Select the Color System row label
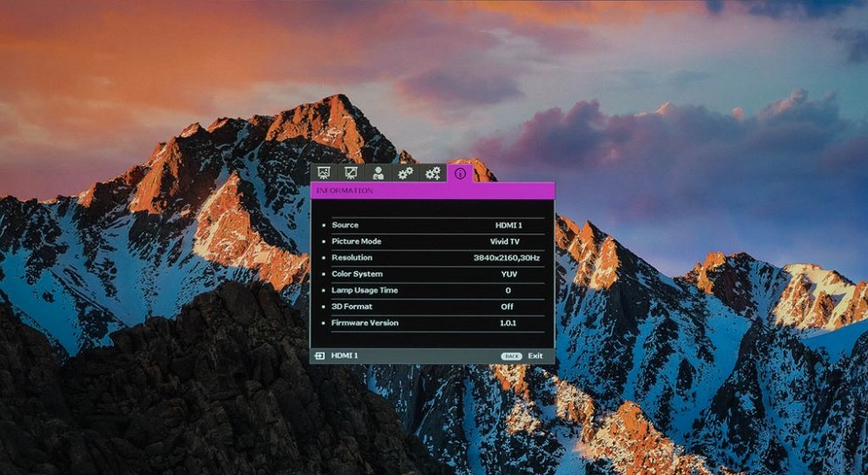The height and width of the screenshot is (475, 868). (x=357, y=274)
